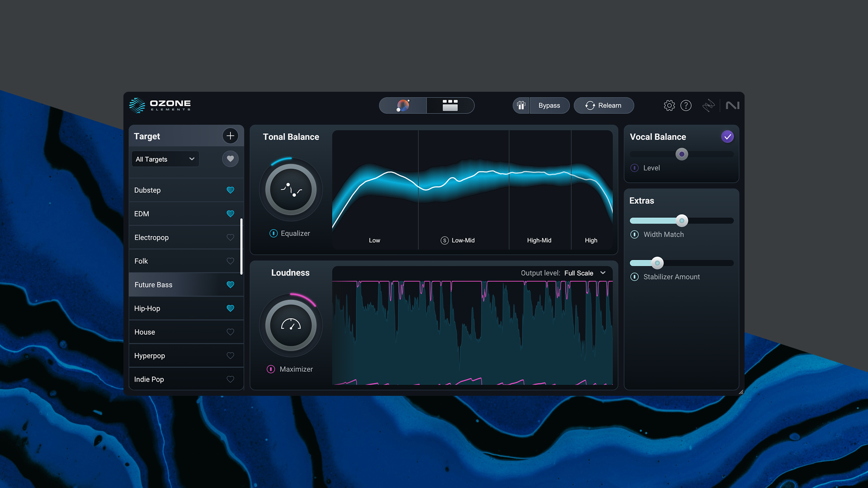
Task: Add a new target with plus button
Action: click(230, 136)
